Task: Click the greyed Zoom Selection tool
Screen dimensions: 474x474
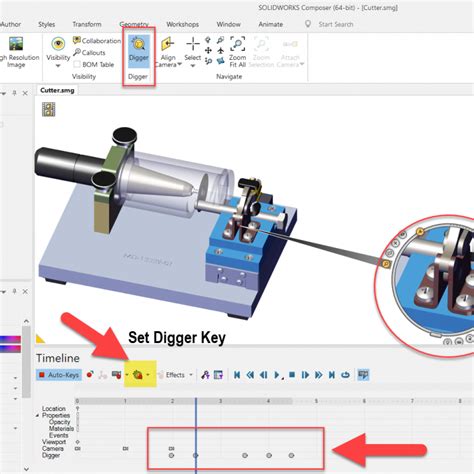Action: pos(261,52)
